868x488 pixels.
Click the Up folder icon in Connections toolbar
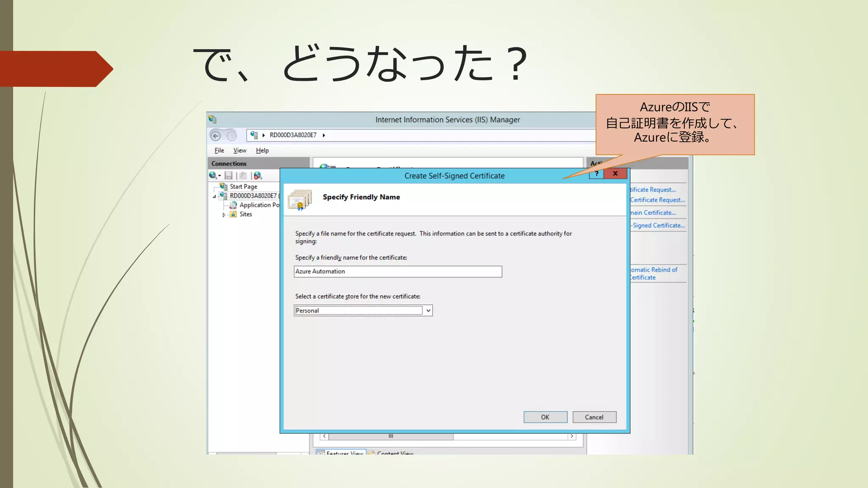pyautogui.click(x=243, y=175)
